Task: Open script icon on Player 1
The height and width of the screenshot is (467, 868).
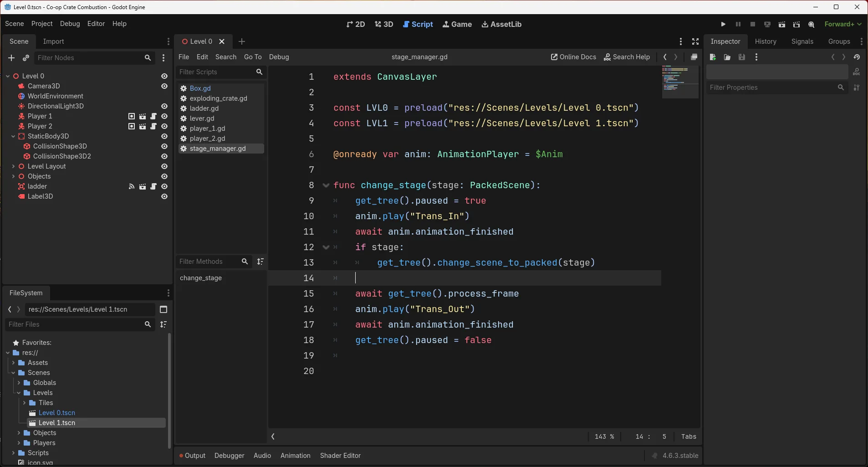Action: 153,116
